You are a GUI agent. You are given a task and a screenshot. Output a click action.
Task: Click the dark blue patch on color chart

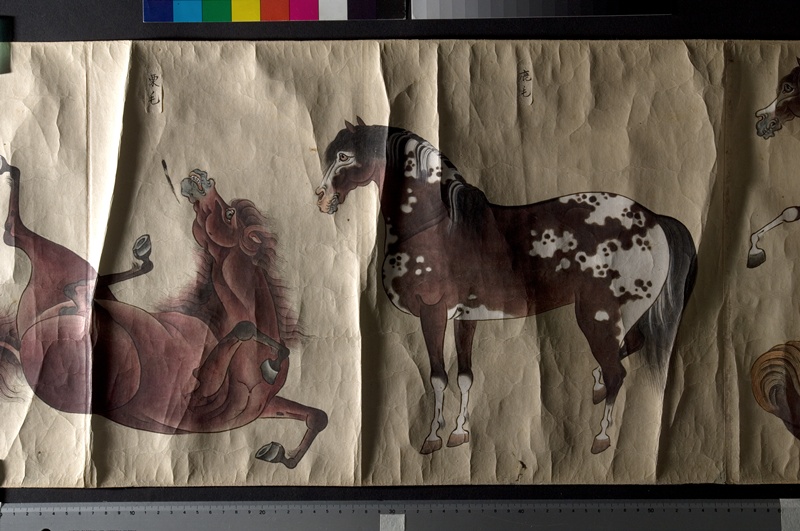coord(158,10)
